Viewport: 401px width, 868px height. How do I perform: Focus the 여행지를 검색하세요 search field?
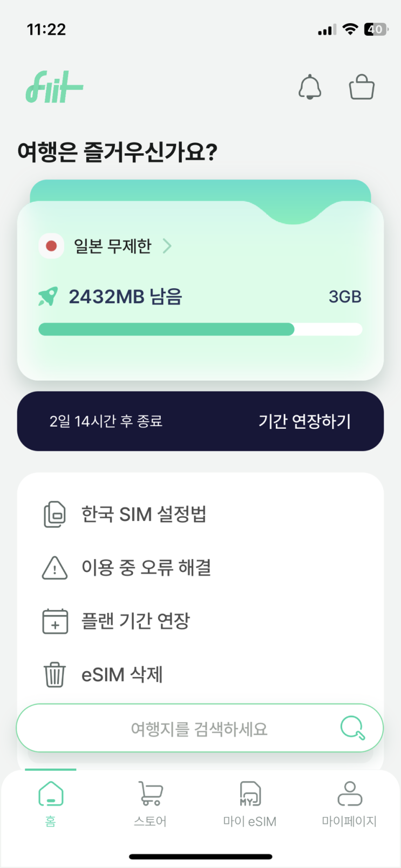coord(200,728)
